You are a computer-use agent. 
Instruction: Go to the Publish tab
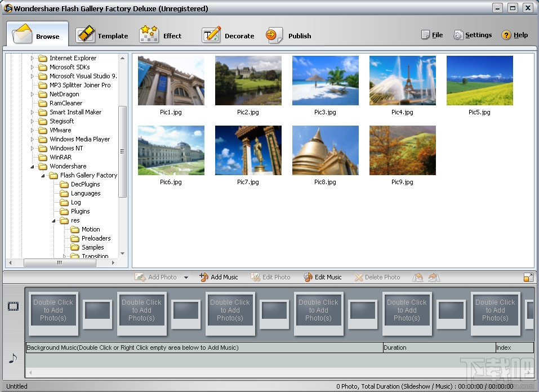click(x=289, y=35)
